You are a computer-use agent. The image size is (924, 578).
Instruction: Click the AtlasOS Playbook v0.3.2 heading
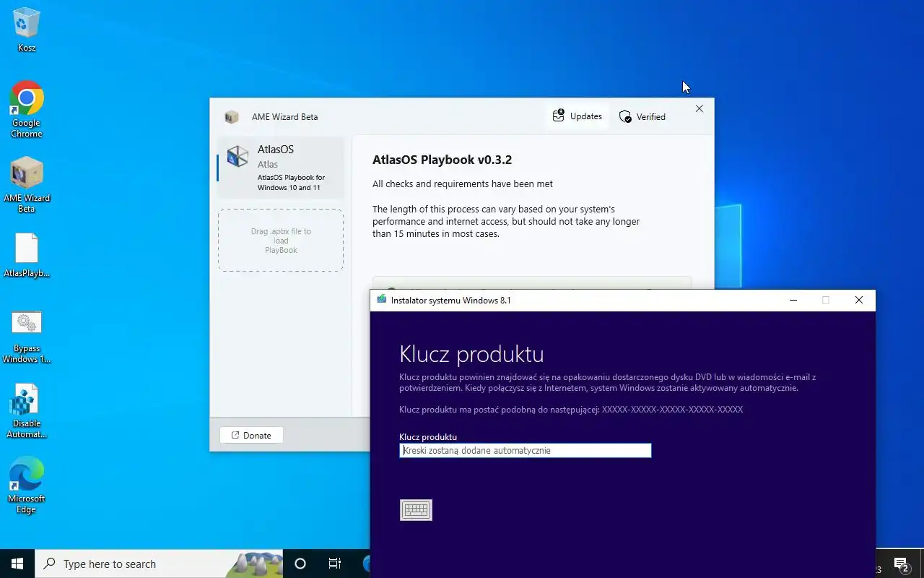442,160
